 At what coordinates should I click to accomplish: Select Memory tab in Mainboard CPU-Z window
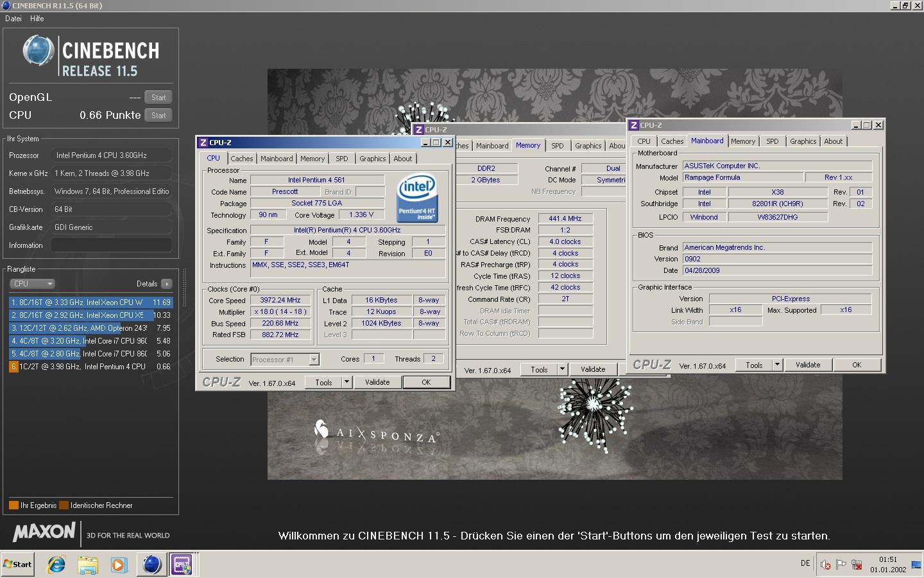(x=743, y=141)
